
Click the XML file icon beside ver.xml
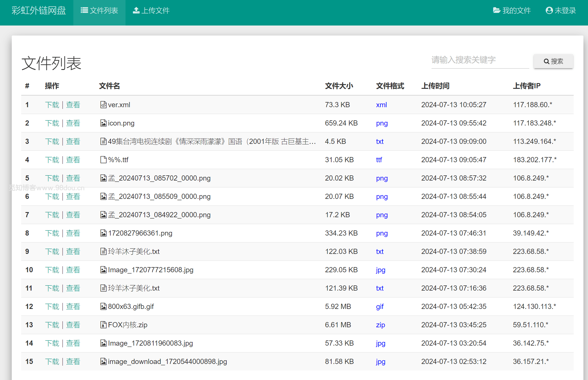tap(103, 105)
